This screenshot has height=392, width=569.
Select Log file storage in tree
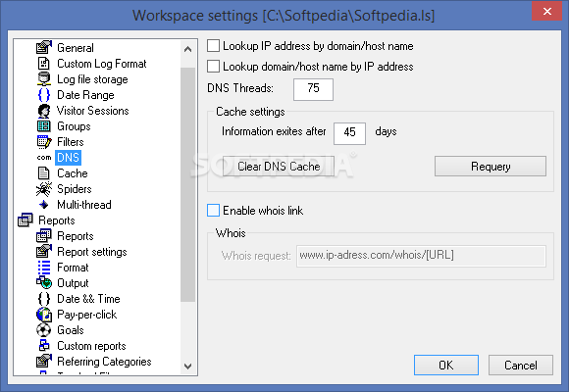point(92,79)
